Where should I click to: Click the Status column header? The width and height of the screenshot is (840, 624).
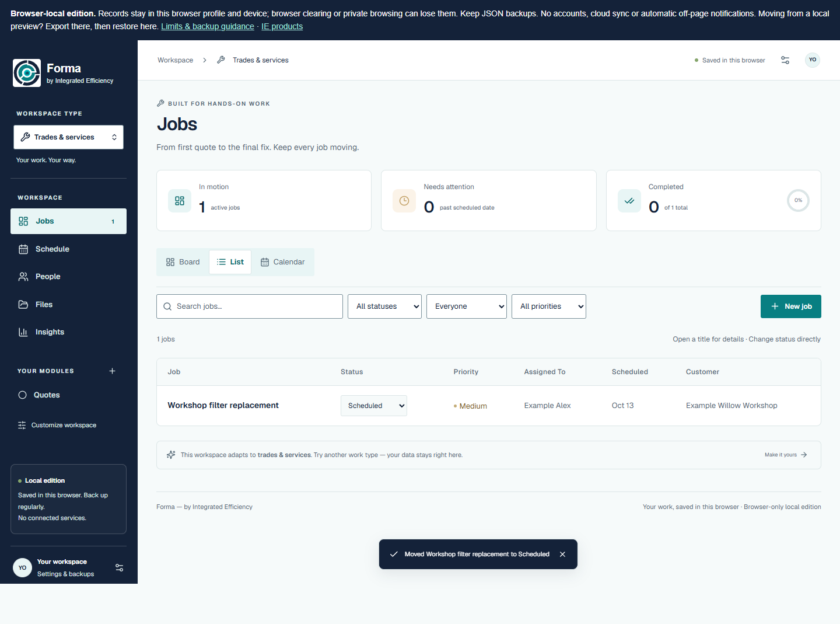pos(352,372)
